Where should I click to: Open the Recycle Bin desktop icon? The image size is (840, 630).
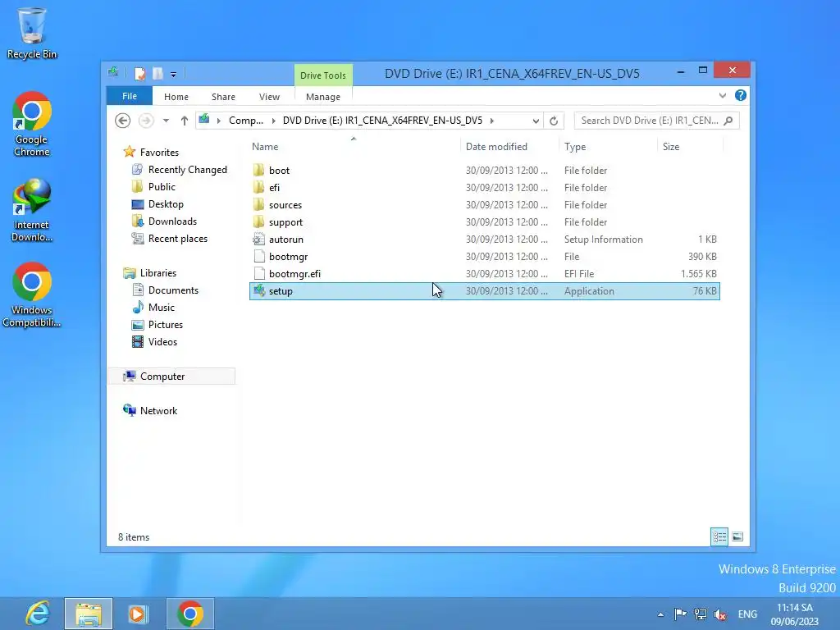click(x=32, y=33)
